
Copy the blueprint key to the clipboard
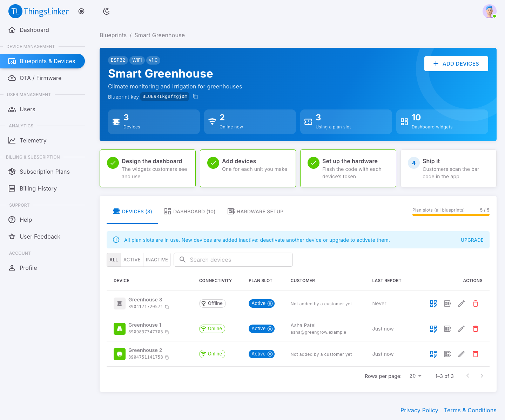195,96
